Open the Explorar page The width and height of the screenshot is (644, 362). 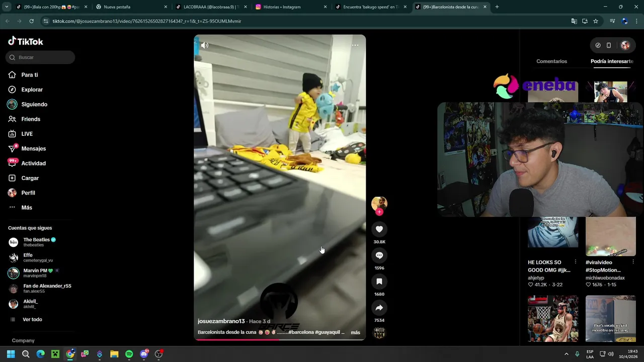coord(25,89)
